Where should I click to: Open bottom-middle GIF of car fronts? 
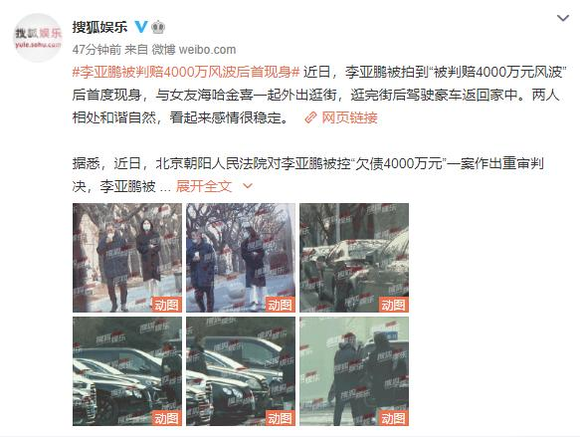pos(240,371)
